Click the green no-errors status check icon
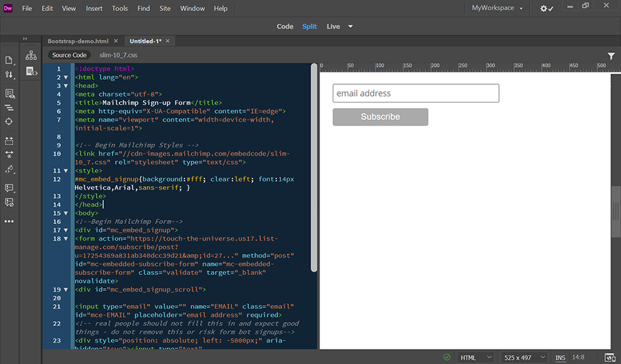Image resolution: width=621 pixels, height=364 pixels. [446, 357]
